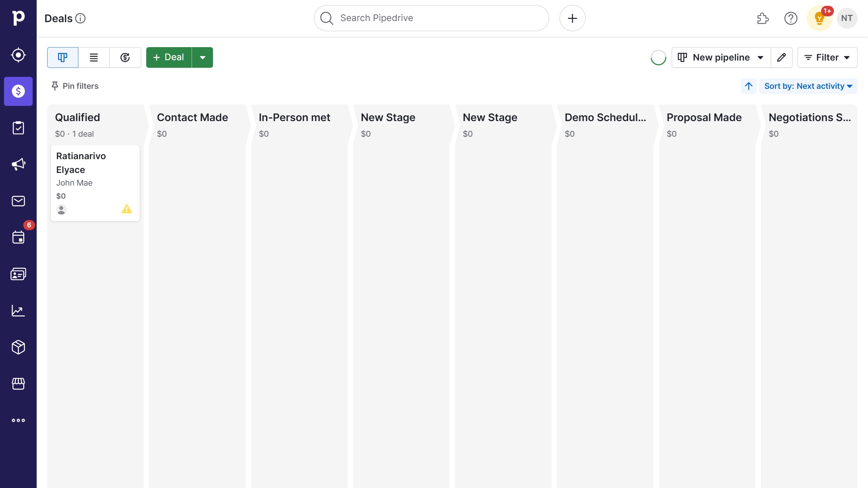This screenshot has width=868, height=488.
Task: Switch to forecast view
Action: click(125, 57)
